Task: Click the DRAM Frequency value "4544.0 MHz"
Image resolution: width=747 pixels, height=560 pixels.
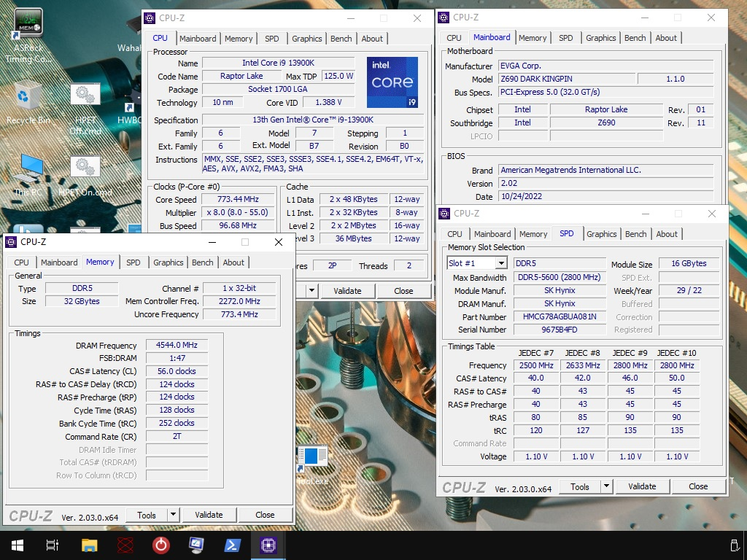Action: coord(177,345)
